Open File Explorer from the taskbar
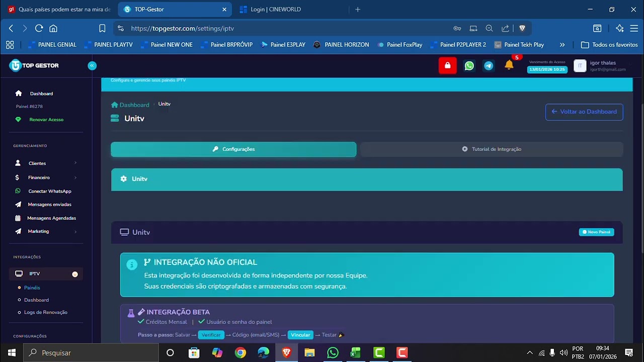 pyautogui.click(x=309, y=352)
